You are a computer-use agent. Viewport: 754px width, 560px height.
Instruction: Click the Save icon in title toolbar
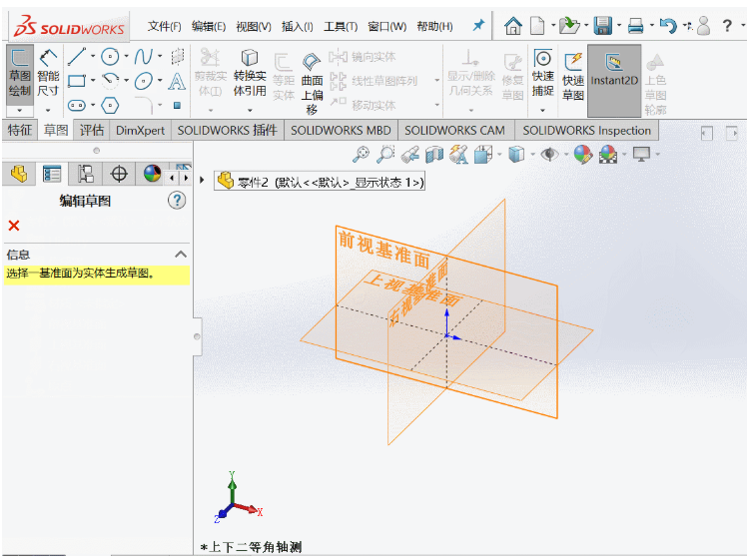point(602,26)
